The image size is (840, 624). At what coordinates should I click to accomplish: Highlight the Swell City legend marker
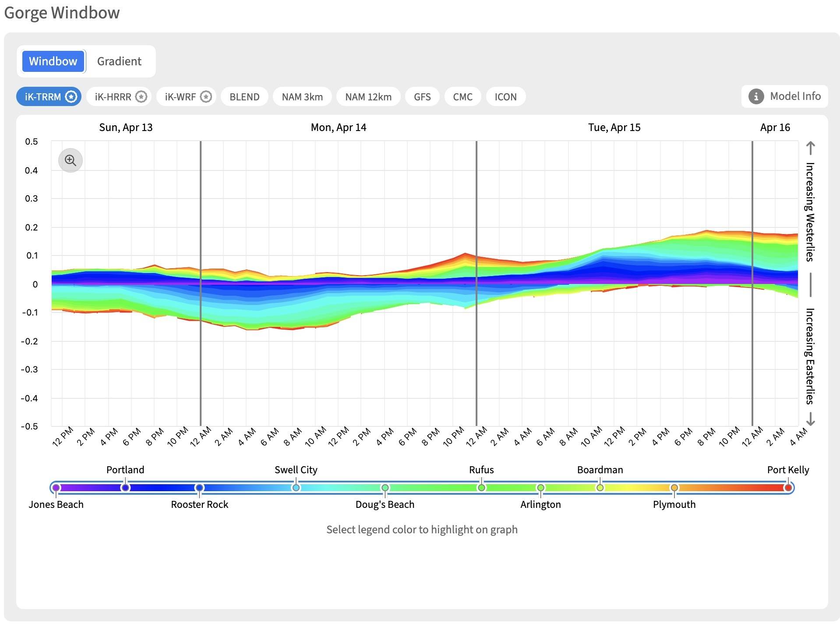296,488
